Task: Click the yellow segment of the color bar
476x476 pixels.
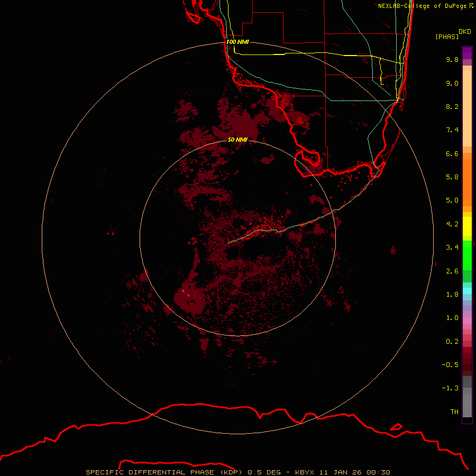Action: point(467,226)
